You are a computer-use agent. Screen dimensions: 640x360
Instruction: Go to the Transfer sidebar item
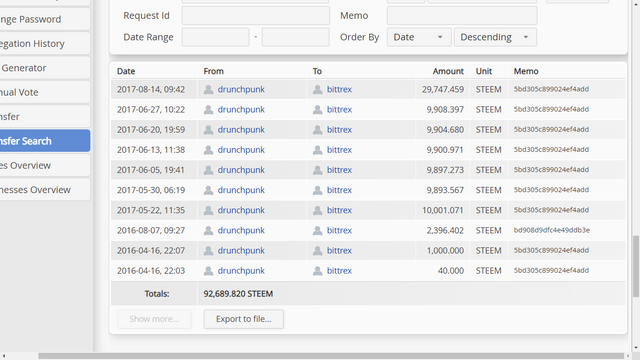click(44, 116)
